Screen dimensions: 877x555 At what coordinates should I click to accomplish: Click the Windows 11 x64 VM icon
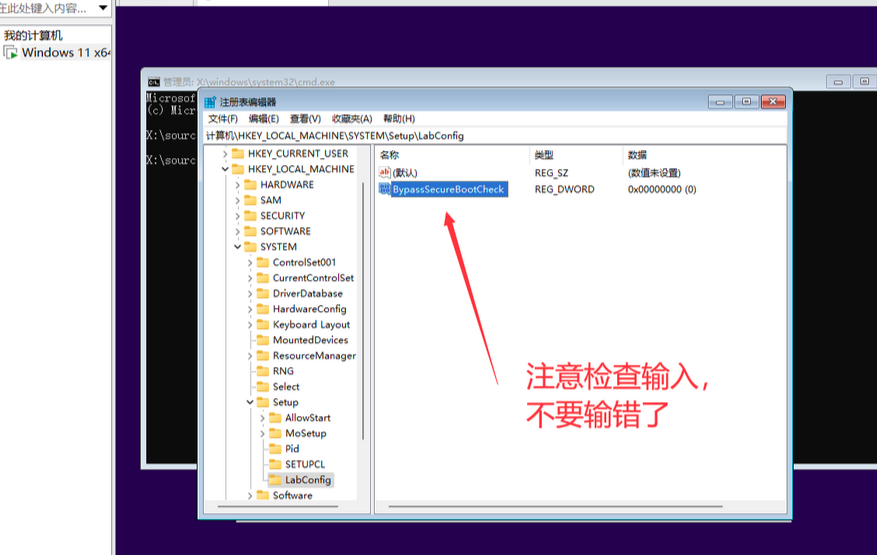click(x=10, y=52)
